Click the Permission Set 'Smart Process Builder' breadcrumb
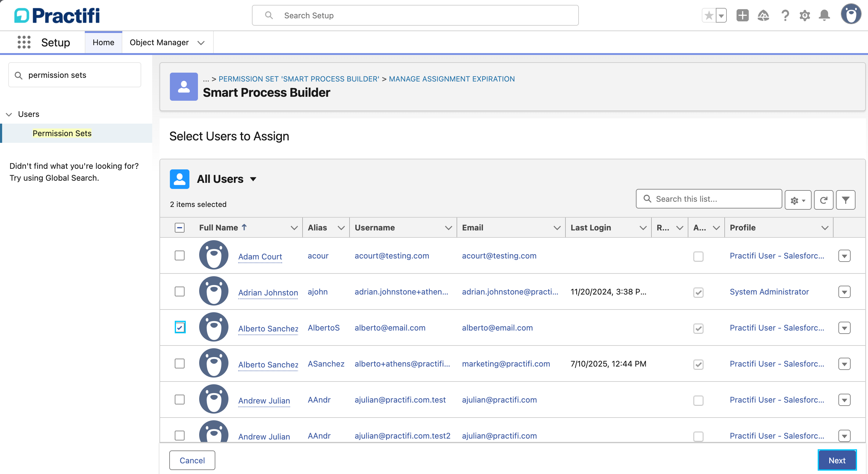This screenshot has width=868, height=474. tap(299, 79)
